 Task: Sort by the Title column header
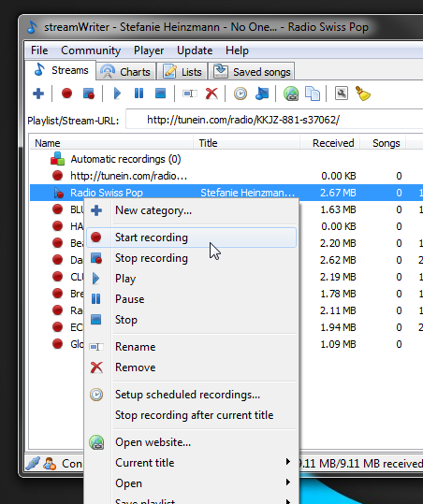pos(246,143)
